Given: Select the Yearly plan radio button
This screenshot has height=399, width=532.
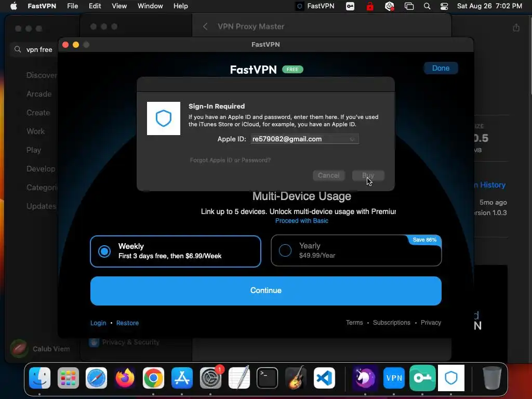Looking at the screenshot, I should pos(285,250).
